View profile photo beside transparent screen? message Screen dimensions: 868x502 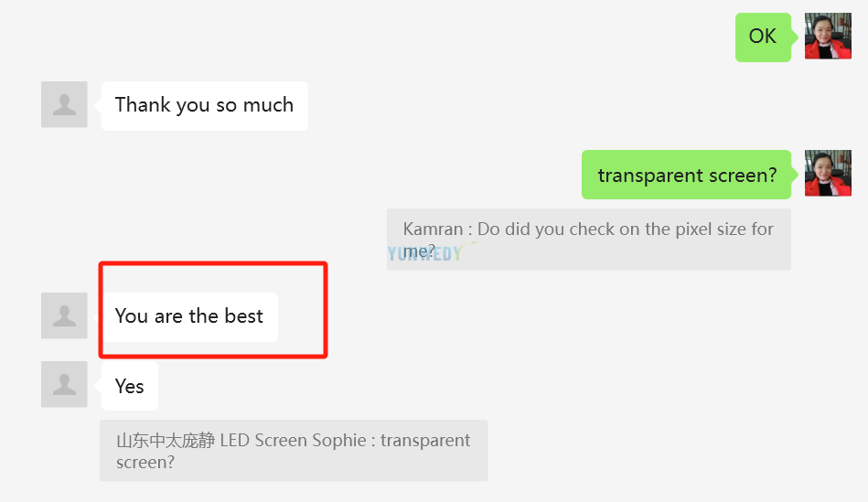click(x=828, y=173)
